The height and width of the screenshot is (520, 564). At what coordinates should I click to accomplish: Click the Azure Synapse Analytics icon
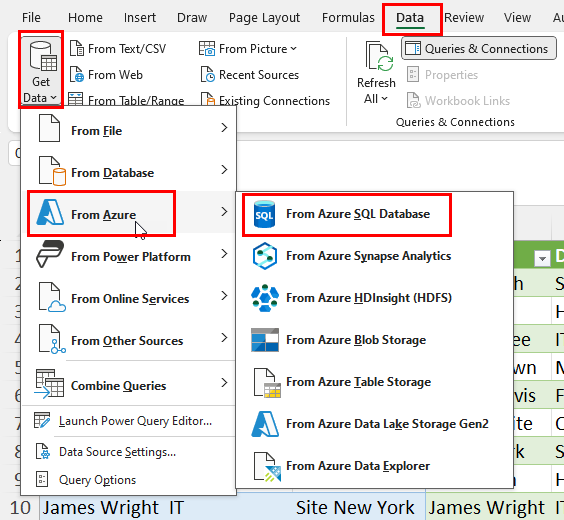[x=264, y=256]
